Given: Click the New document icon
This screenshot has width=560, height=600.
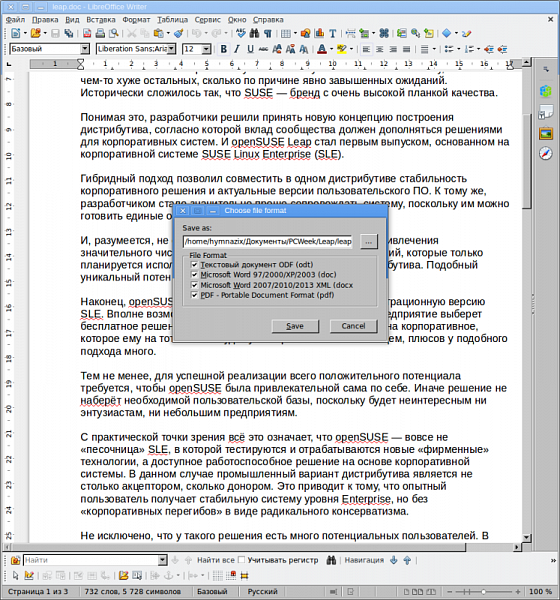Looking at the screenshot, I should coord(15,34).
